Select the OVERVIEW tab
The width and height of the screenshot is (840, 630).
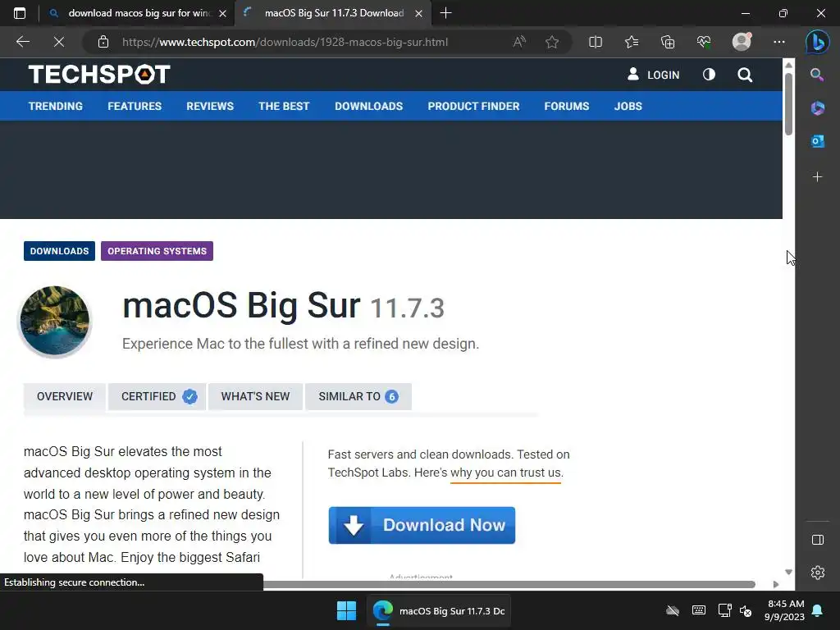[x=65, y=396]
